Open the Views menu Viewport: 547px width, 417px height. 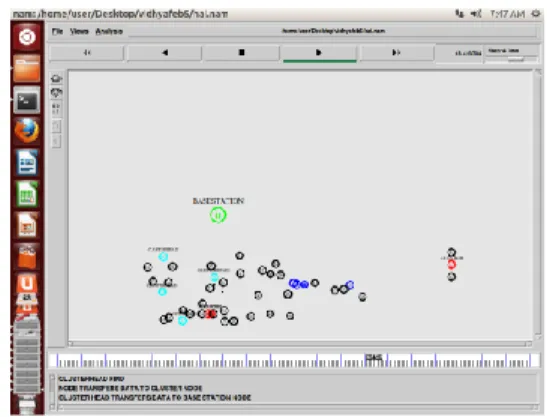79,31
